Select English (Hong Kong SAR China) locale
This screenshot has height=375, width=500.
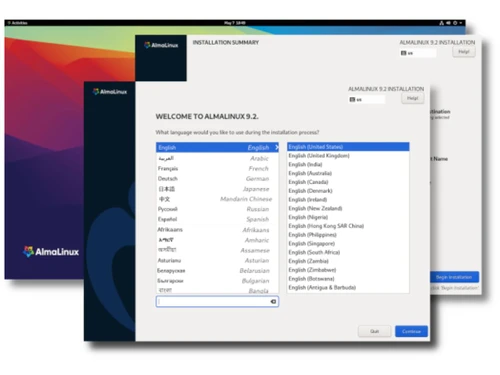click(348, 226)
